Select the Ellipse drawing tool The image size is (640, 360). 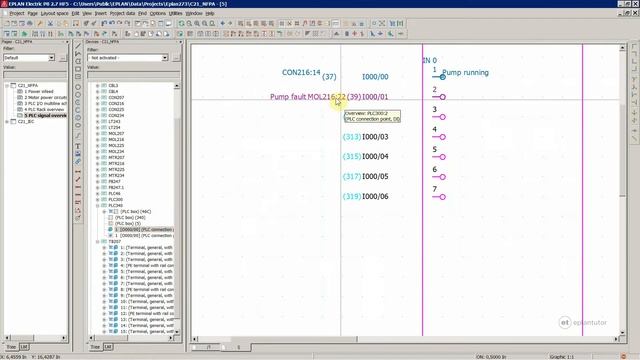point(78,125)
